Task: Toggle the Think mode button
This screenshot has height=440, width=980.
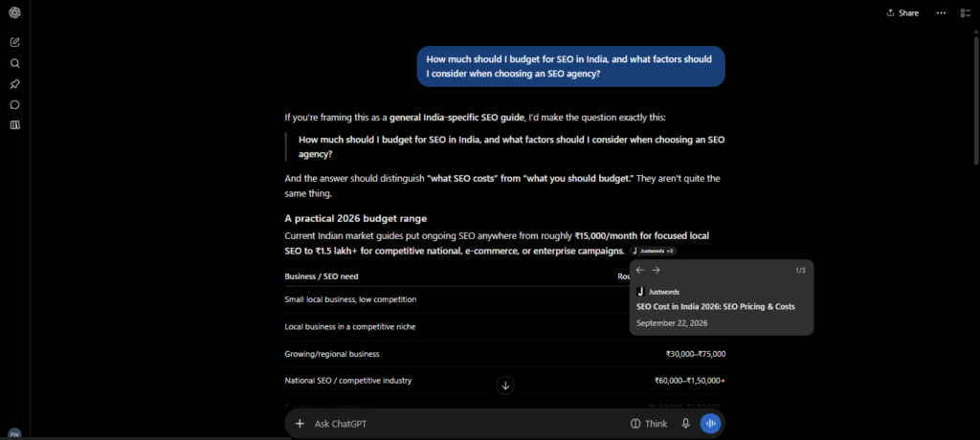Action: pos(649,424)
